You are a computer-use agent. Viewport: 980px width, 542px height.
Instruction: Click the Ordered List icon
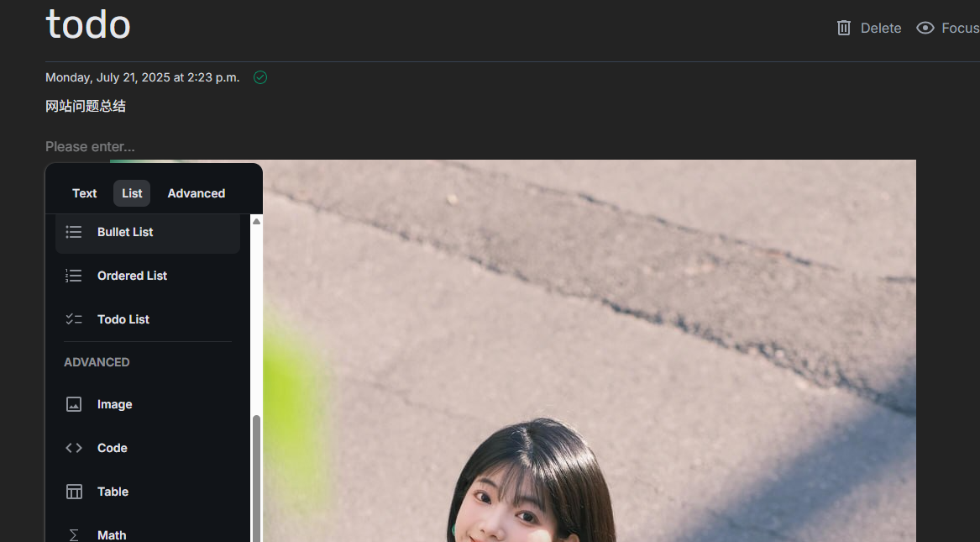coord(74,276)
